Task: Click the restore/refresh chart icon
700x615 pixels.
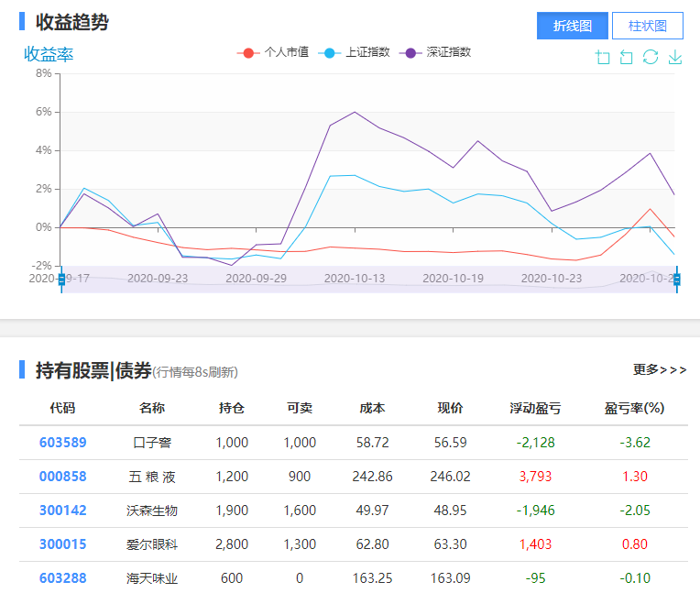Action: (651, 58)
